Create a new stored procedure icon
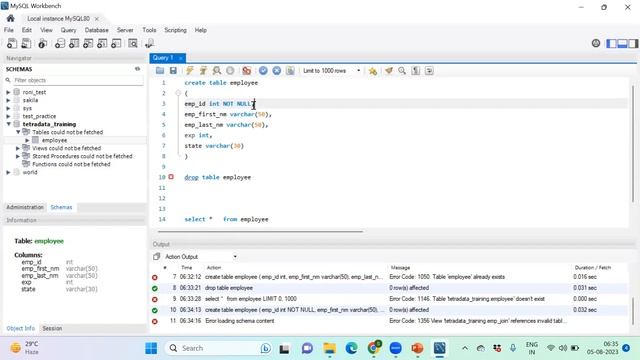 [x=102, y=43]
